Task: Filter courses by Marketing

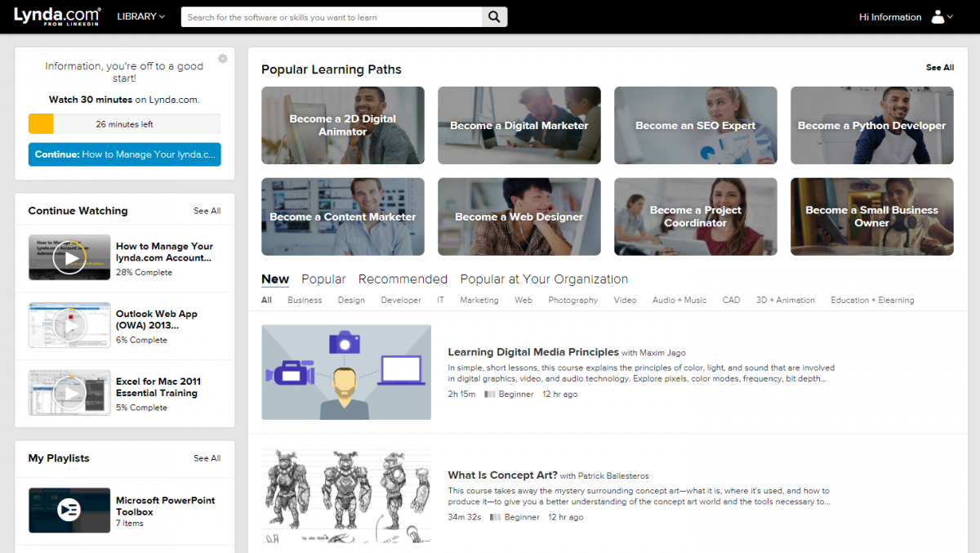Action: tap(479, 300)
